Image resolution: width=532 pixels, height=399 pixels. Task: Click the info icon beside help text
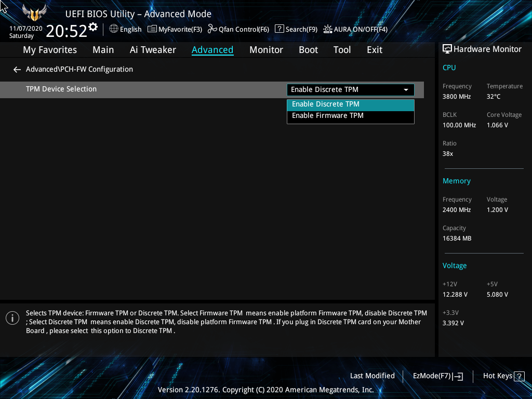click(12, 318)
